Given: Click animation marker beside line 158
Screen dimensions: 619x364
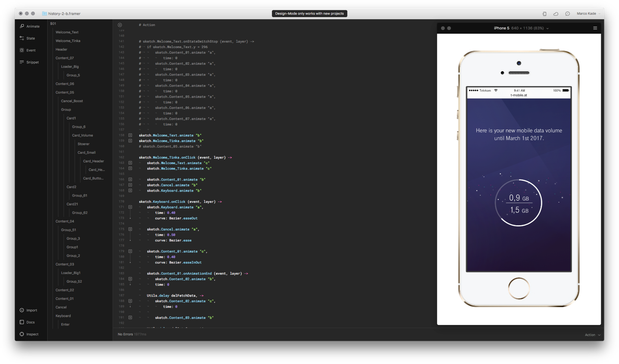Looking at the screenshot, I should tap(130, 135).
